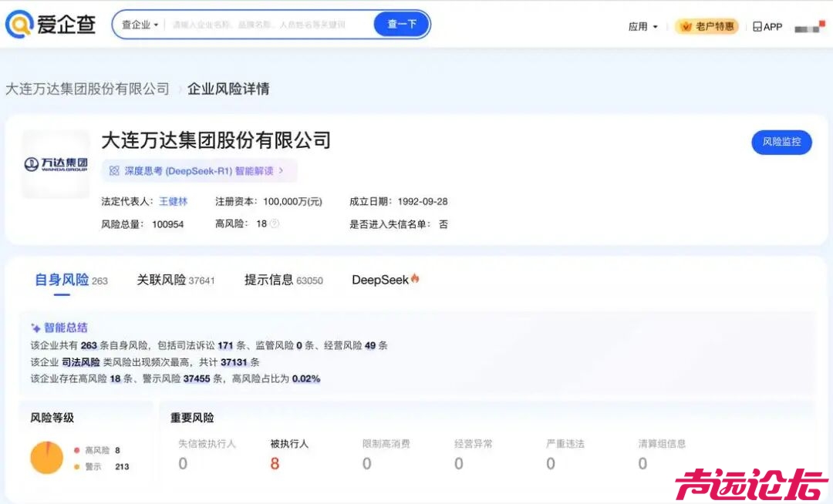Click the 风险监控 button
This screenshot has height=504, width=833.
coord(781,142)
